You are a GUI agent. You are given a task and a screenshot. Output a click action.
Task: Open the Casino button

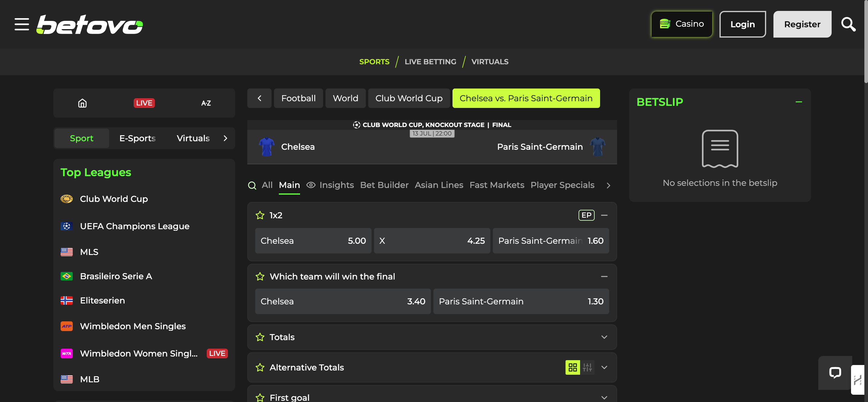click(682, 24)
